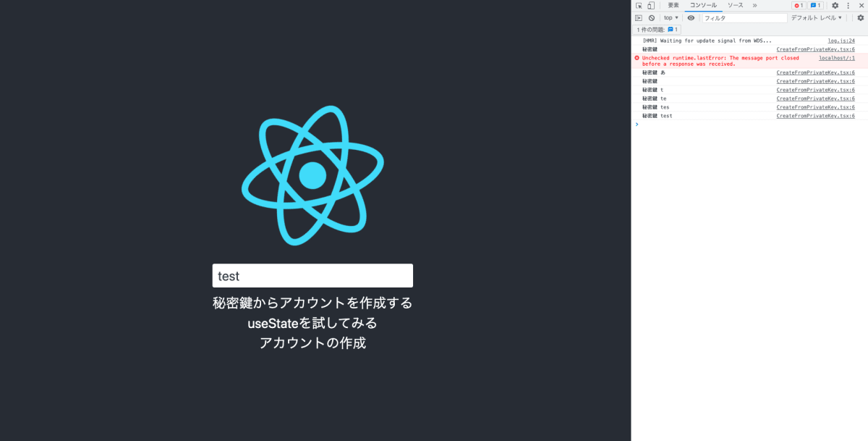Expand more DevTools tabs chevron
The height and width of the screenshot is (441, 868).
tap(755, 5)
